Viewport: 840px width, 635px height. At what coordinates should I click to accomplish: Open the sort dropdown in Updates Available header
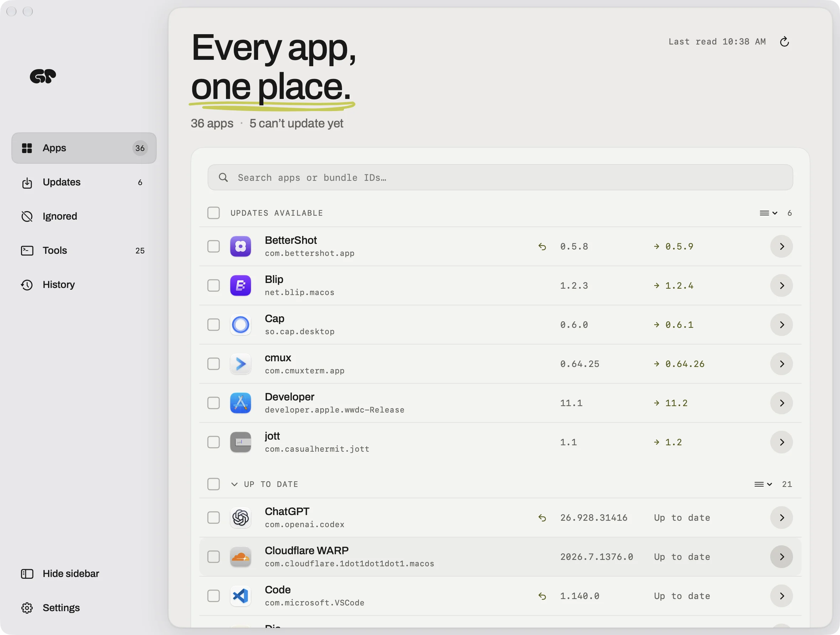pos(768,213)
